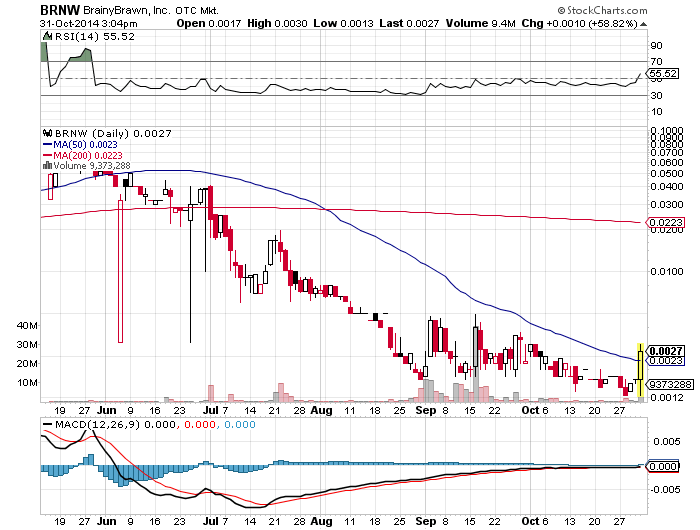Click the Jul label on price chart axis
Image resolution: width=700 pixels, height=530 pixels.
pos(210,410)
